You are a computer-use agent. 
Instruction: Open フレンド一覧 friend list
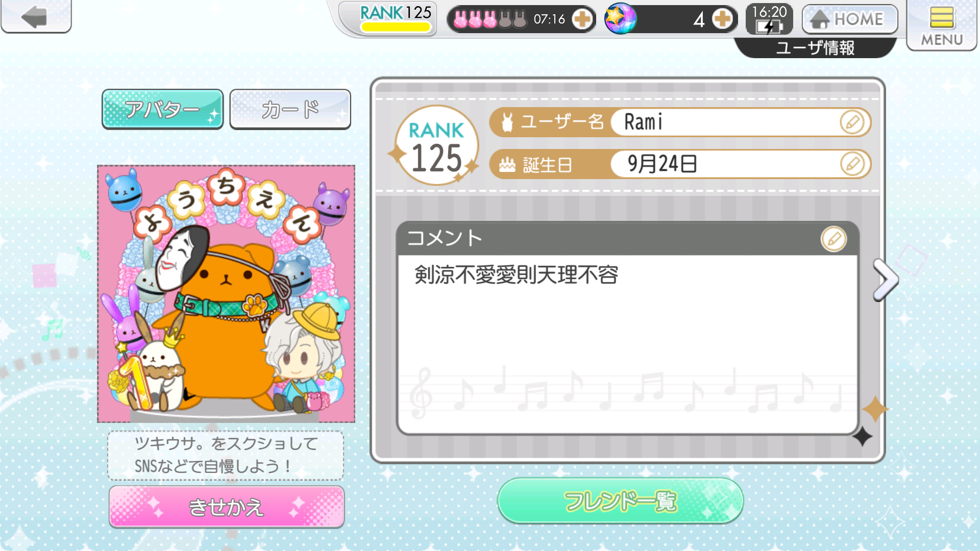point(620,500)
